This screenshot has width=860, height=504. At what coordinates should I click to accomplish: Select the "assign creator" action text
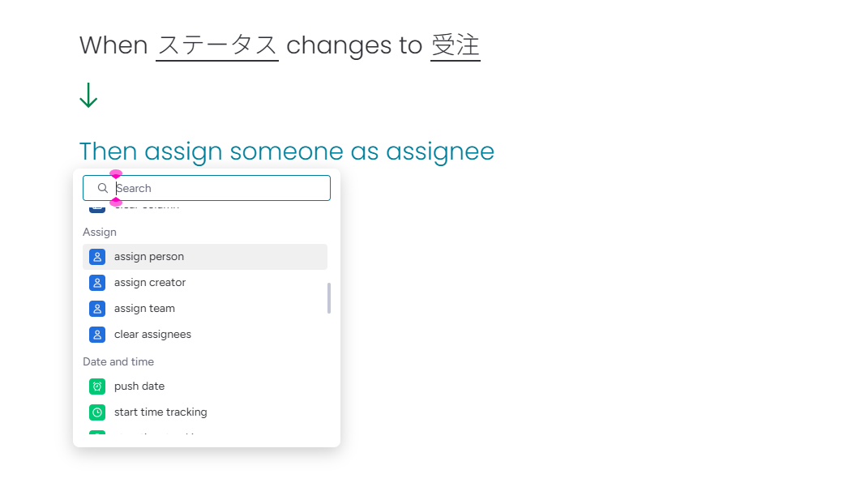(150, 283)
